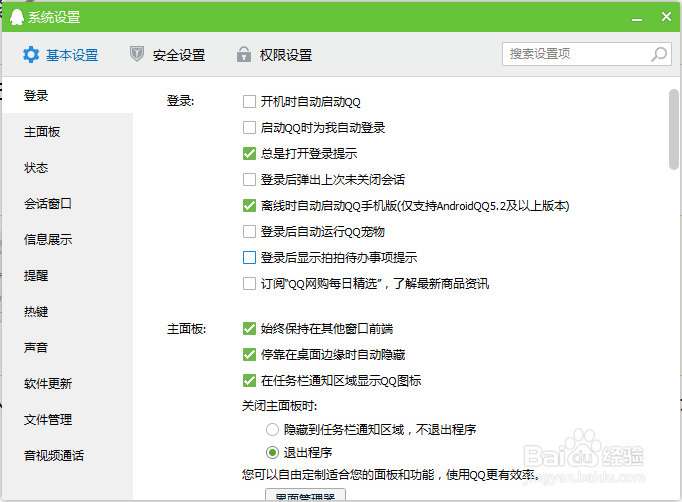Check 登录后显示拍拍待办事项提示
This screenshot has width=682, height=502.
point(249,258)
